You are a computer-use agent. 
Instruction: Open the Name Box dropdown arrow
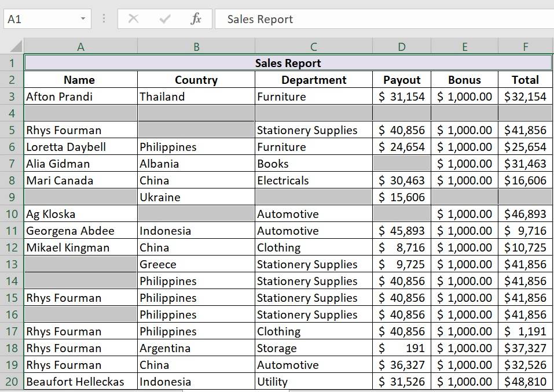pyautogui.click(x=83, y=19)
